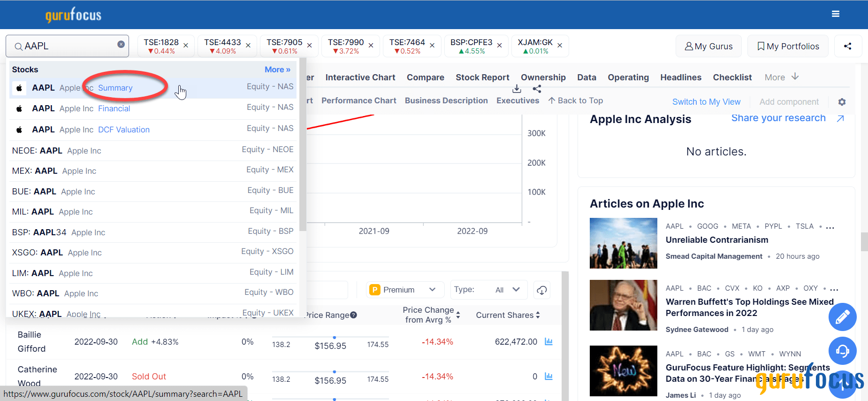Open the Headlines tab
868x401 pixels.
[681, 77]
